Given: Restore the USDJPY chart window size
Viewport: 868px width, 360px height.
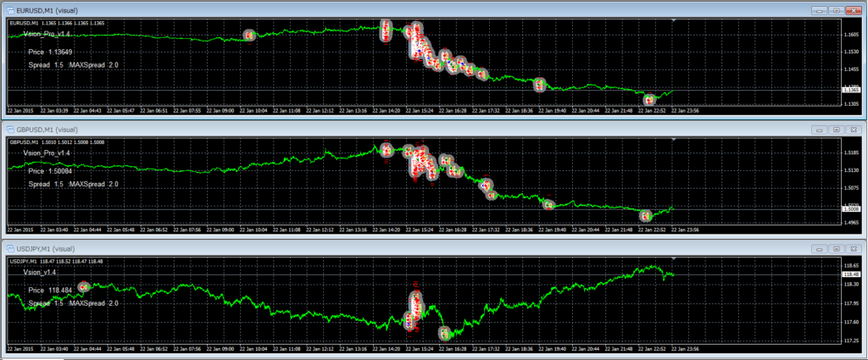Looking at the screenshot, I should (x=836, y=249).
